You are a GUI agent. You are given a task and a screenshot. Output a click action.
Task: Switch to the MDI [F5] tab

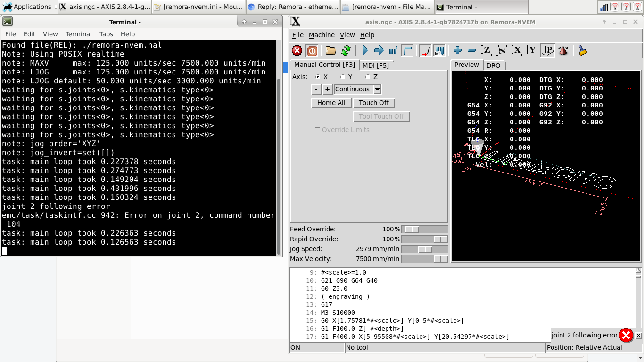[376, 65]
